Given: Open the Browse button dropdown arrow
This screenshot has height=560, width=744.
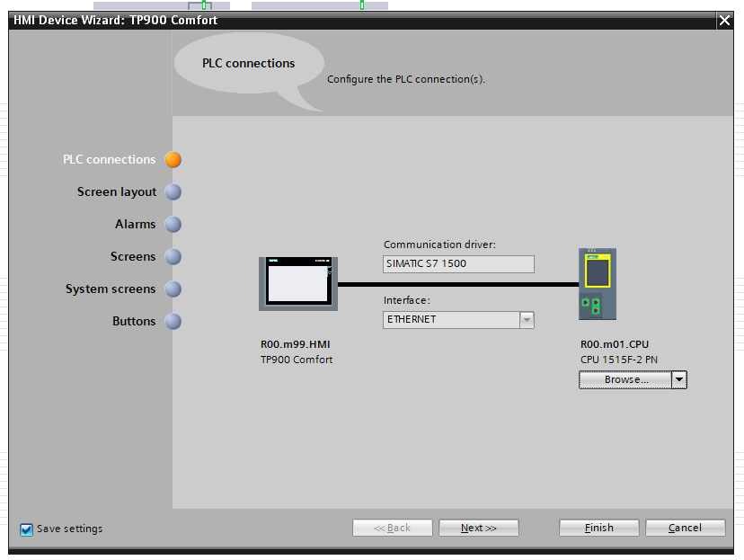Looking at the screenshot, I should [679, 379].
